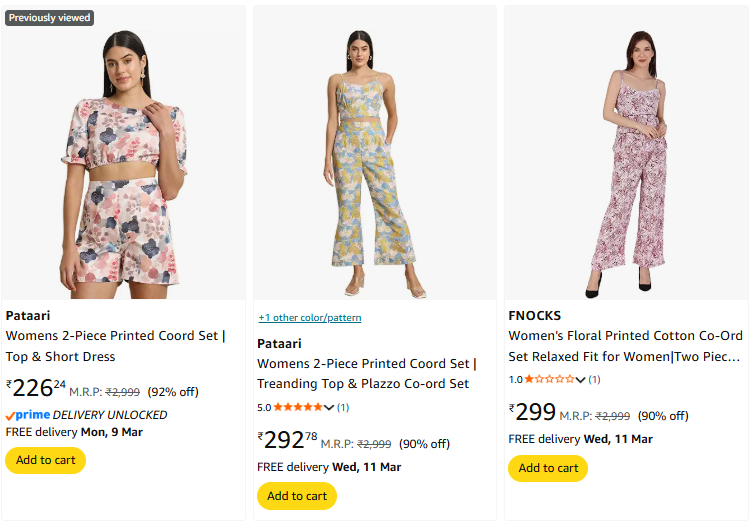Click the Previously viewed badge

[49, 18]
